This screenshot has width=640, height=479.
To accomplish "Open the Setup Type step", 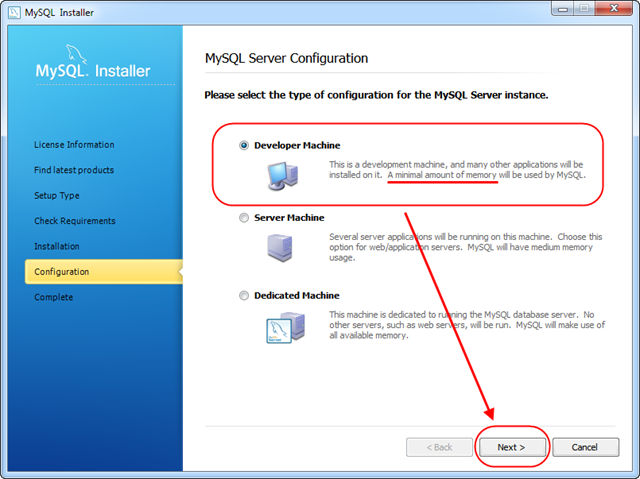I will [x=57, y=195].
